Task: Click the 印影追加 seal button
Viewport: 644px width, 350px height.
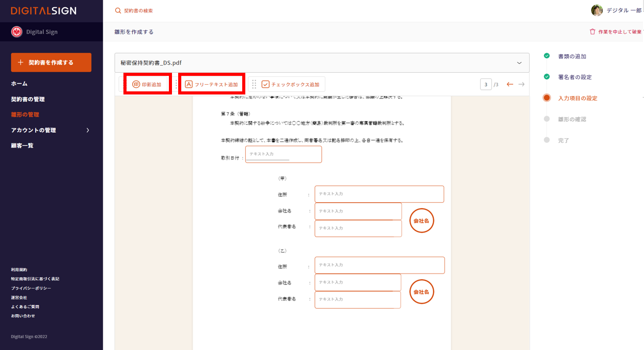Action: tap(147, 85)
